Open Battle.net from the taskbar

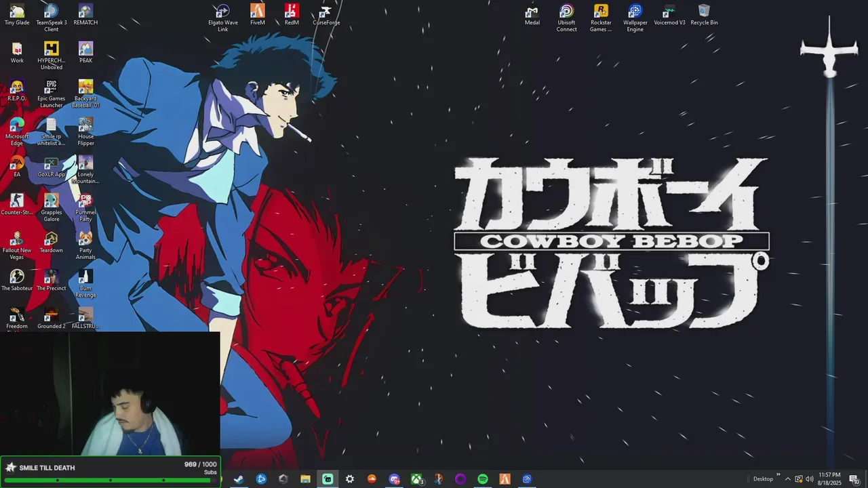click(x=261, y=479)
